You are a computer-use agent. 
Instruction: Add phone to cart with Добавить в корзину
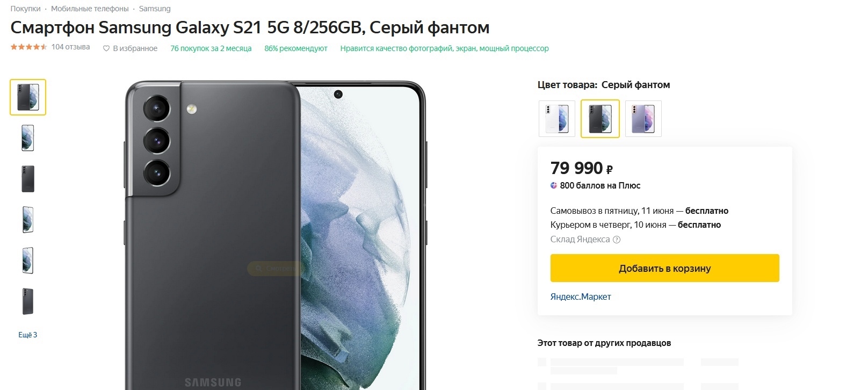(664, 268)
